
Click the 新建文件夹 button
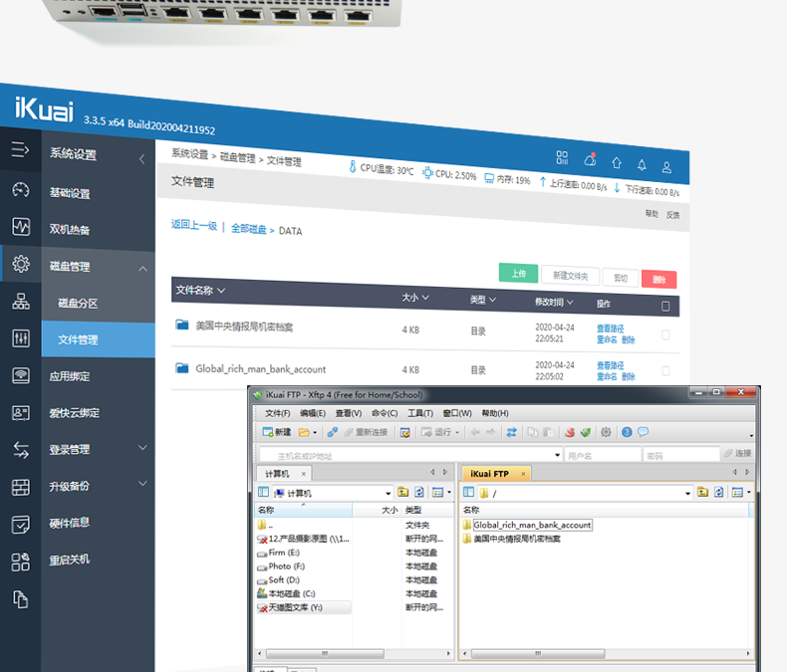coord(570,276)
